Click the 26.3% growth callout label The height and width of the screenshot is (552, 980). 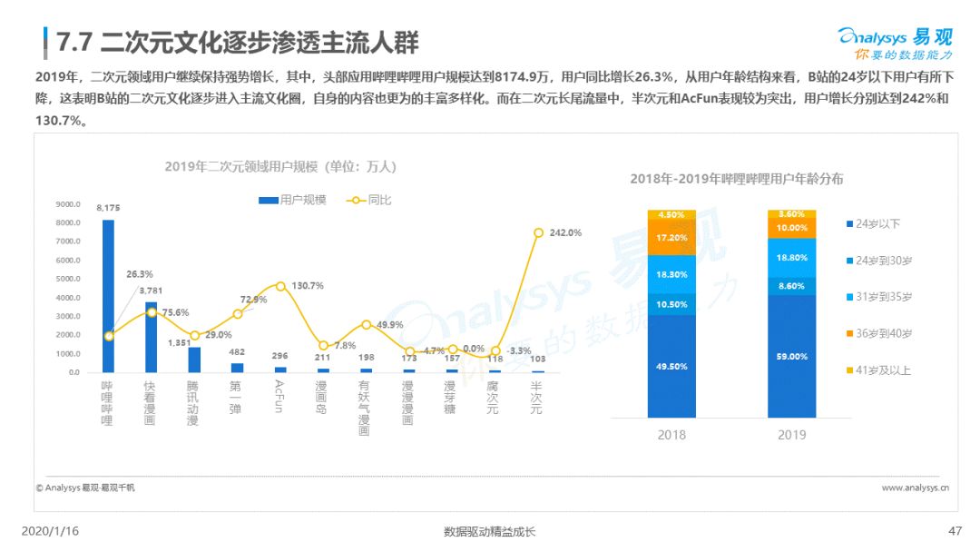[140, 274]
